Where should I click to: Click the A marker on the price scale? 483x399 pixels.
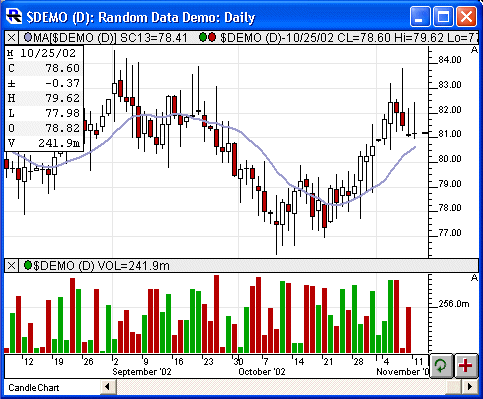point(474,50)
